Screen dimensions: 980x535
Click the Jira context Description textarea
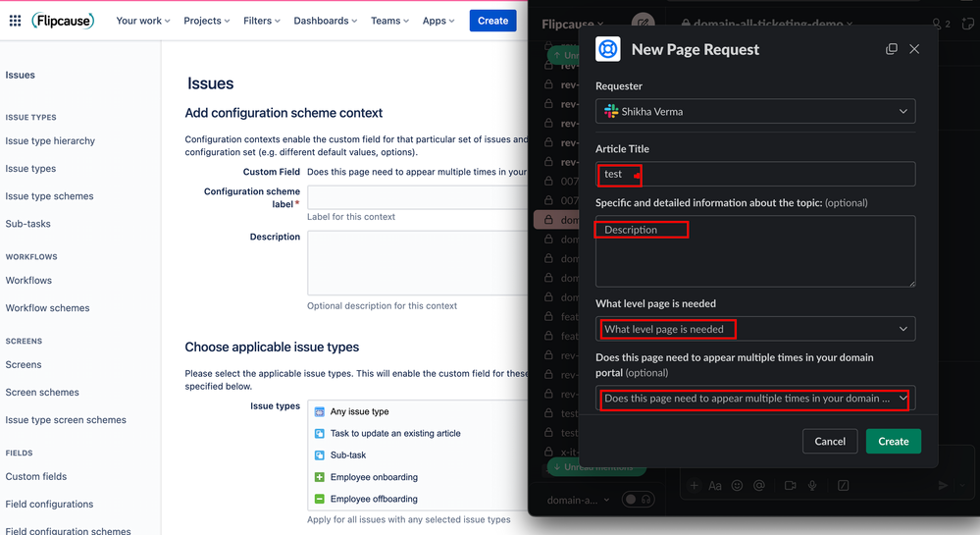tap(418, 263)
